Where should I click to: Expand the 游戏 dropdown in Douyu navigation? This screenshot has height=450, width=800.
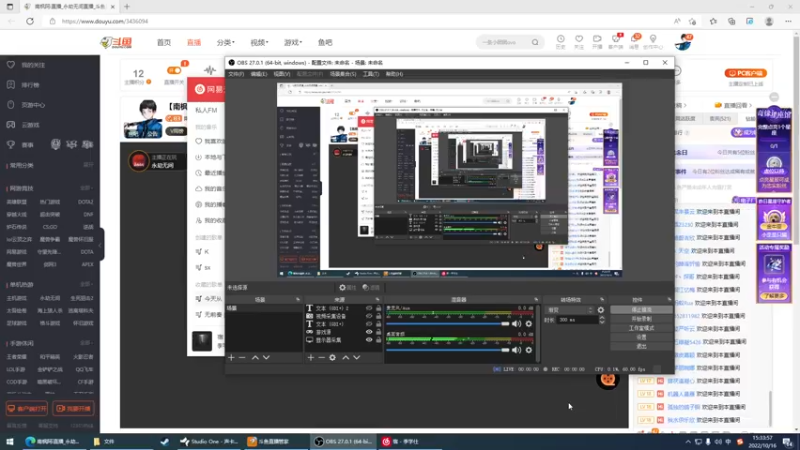pyautogui.click(x=293, y=42)
